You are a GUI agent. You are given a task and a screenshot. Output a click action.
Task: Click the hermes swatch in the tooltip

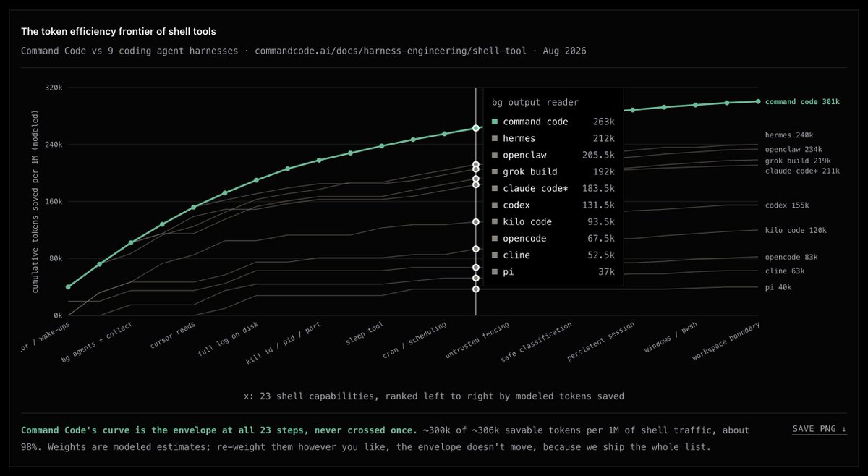point(495,138)
